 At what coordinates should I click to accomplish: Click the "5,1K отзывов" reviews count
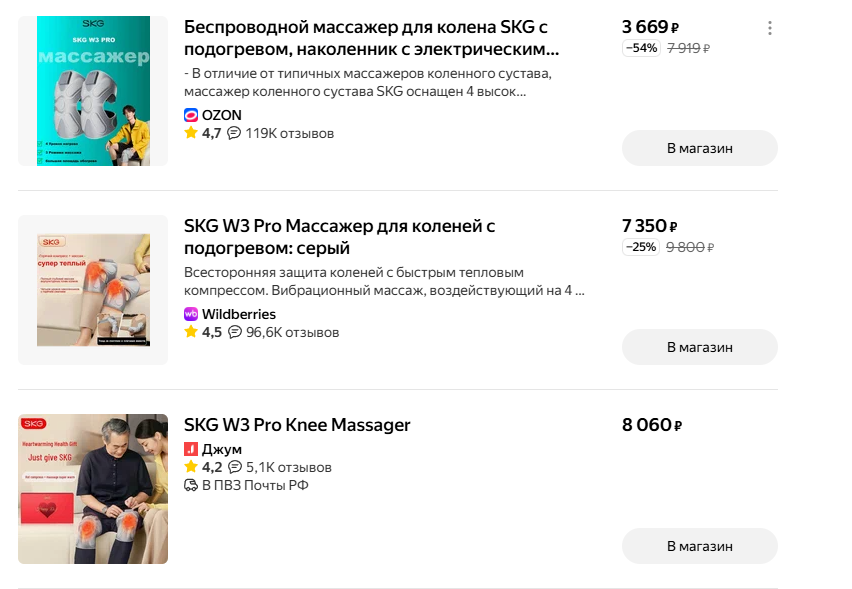coord(289,467)
